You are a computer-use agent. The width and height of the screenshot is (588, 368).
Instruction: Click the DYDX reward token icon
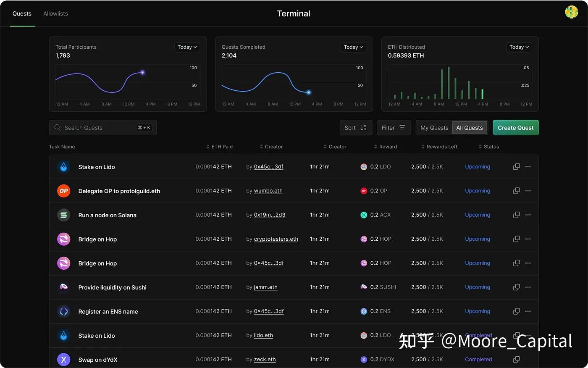pos(364,359)
